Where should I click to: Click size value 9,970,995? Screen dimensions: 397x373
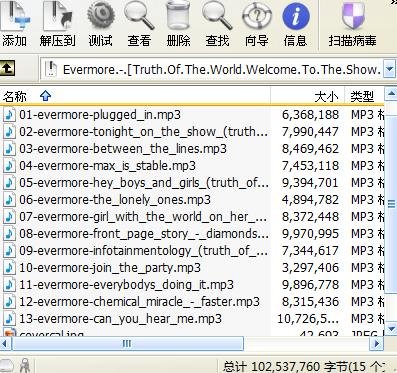pyautogui.click(x=310, y=234)
